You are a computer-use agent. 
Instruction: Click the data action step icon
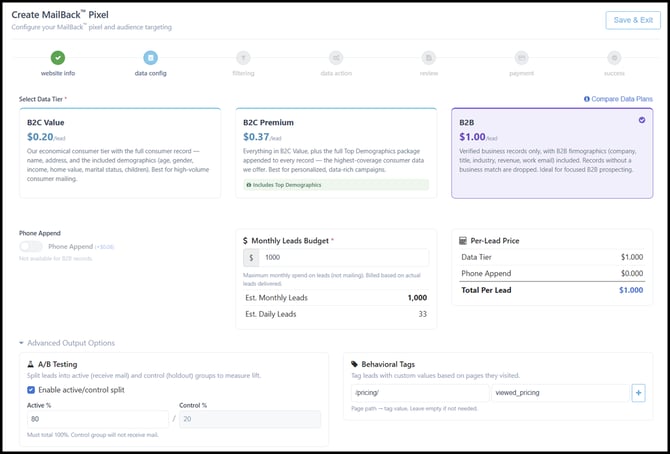pos(336,58)
